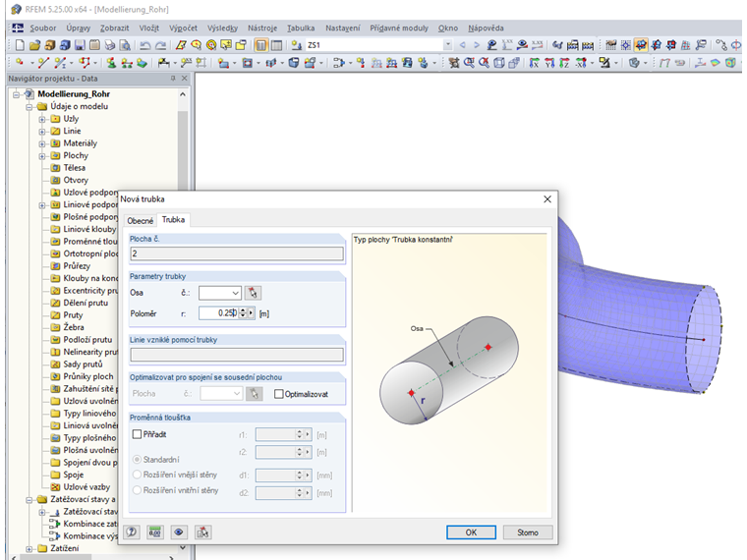Close the Navigátor projektu panel
Viewport: 747px width, 560px height.
coord(185,78)
